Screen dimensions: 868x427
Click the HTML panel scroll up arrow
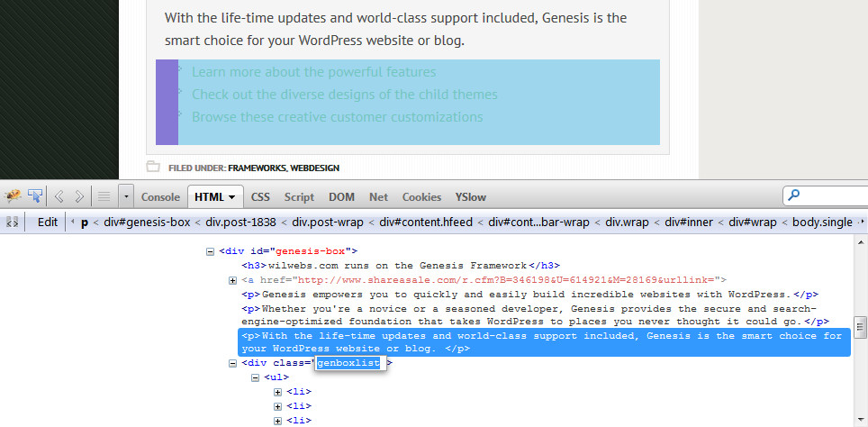click(x=860, y=242)
